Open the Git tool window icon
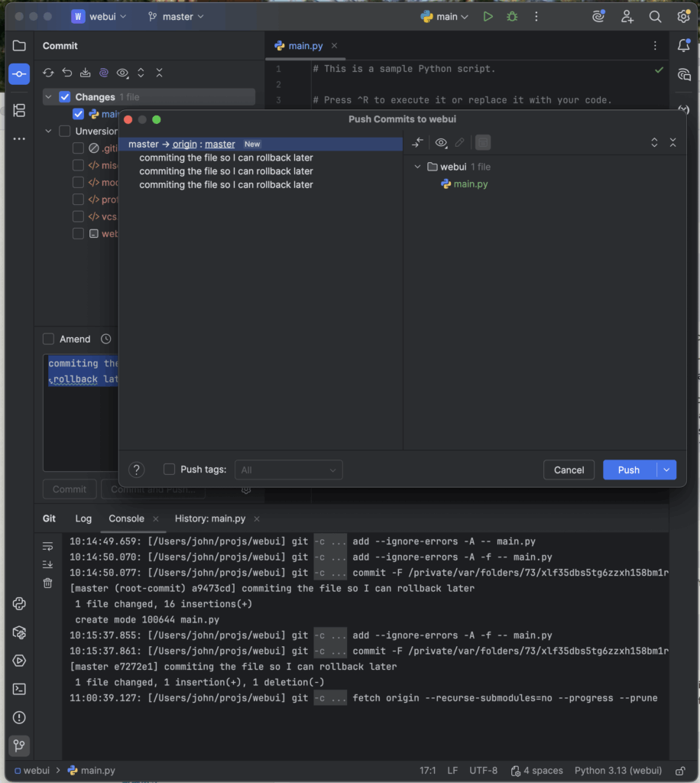The image size is (700, 783). (19, 746)
